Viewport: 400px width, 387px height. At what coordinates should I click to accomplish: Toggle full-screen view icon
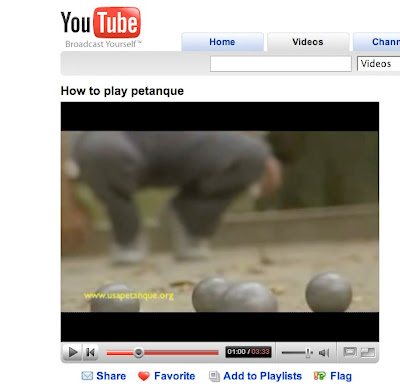368,352
